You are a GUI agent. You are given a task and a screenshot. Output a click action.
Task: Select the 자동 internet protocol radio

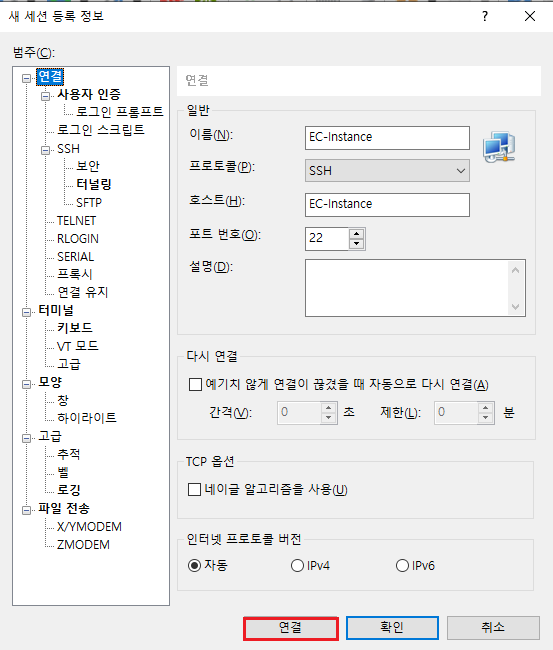point(194,565)
